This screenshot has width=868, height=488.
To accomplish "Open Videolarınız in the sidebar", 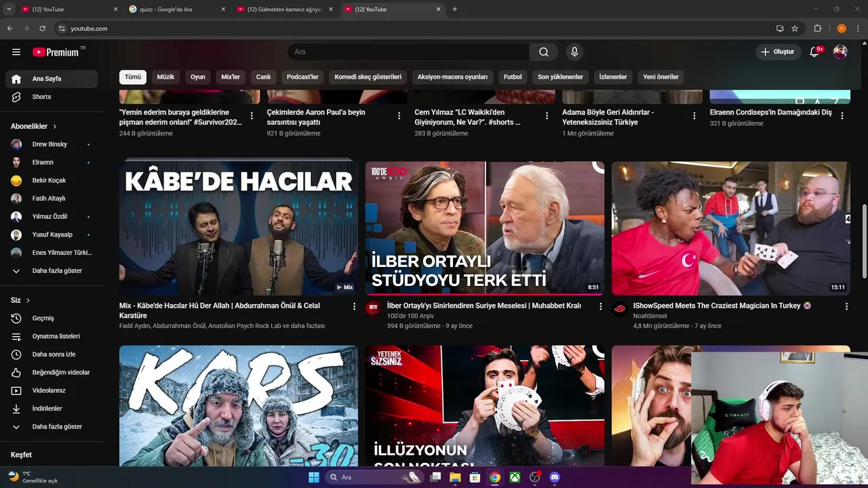I will (x=52, y=390).
